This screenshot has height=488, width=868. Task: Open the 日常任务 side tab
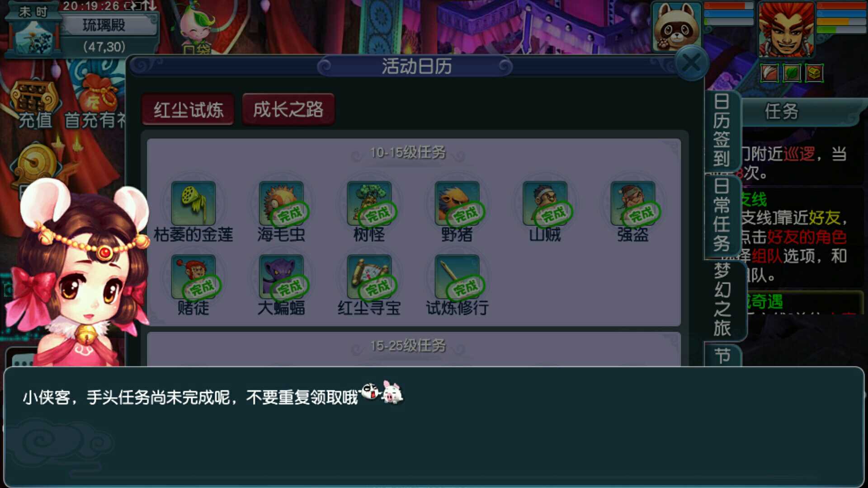coord(722,215)
